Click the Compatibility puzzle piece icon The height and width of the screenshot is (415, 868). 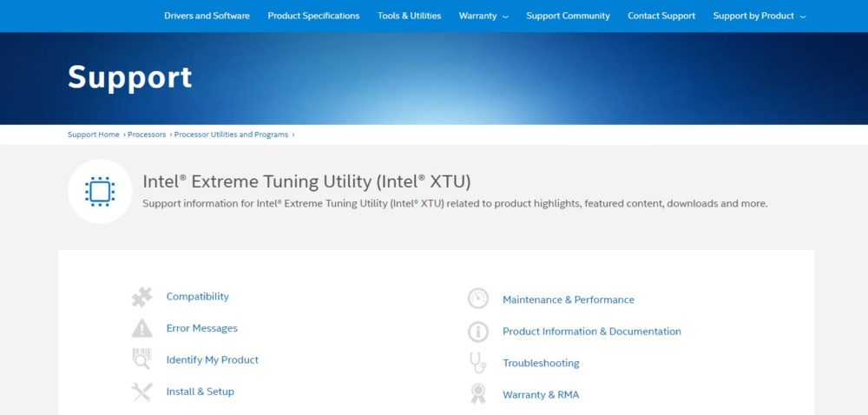point(141,297)
